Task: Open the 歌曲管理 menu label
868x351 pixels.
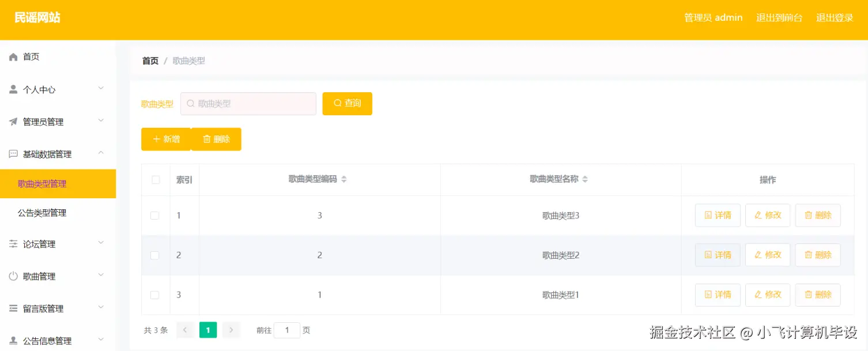Action: coord(39,277)
